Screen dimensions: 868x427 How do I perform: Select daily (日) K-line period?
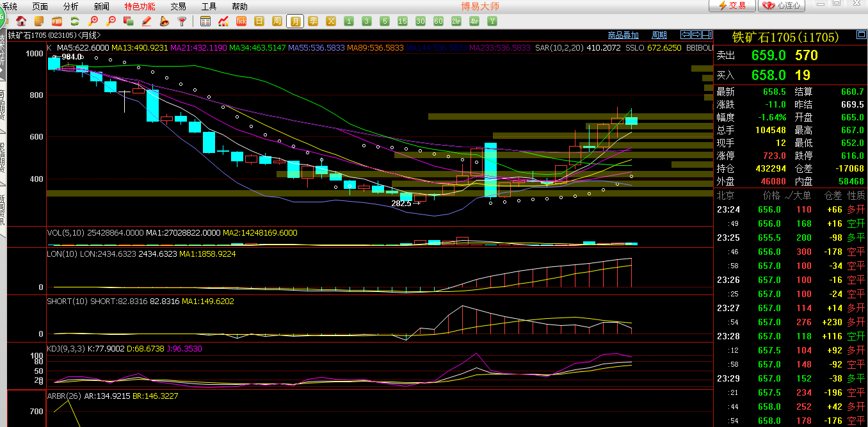(x=259, y=21)
